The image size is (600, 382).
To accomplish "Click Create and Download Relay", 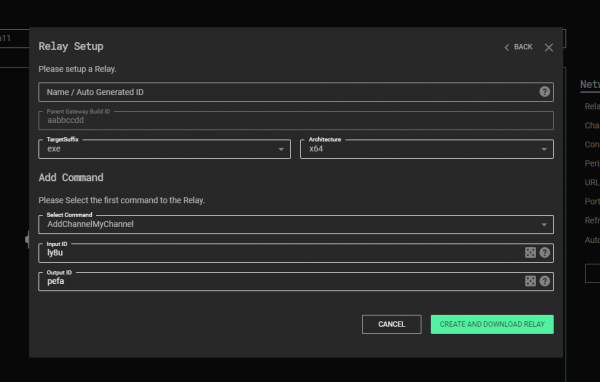I will point(492,324).
